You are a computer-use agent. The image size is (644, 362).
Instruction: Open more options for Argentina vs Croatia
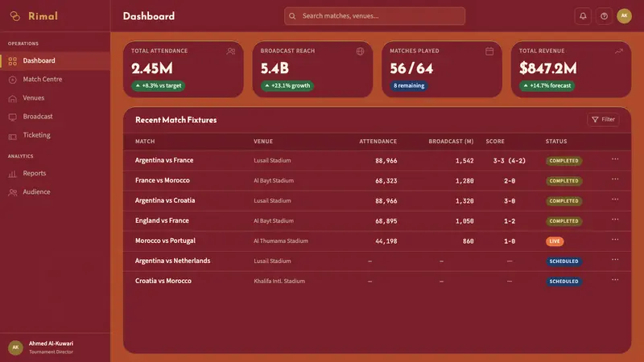click(615, 200)
